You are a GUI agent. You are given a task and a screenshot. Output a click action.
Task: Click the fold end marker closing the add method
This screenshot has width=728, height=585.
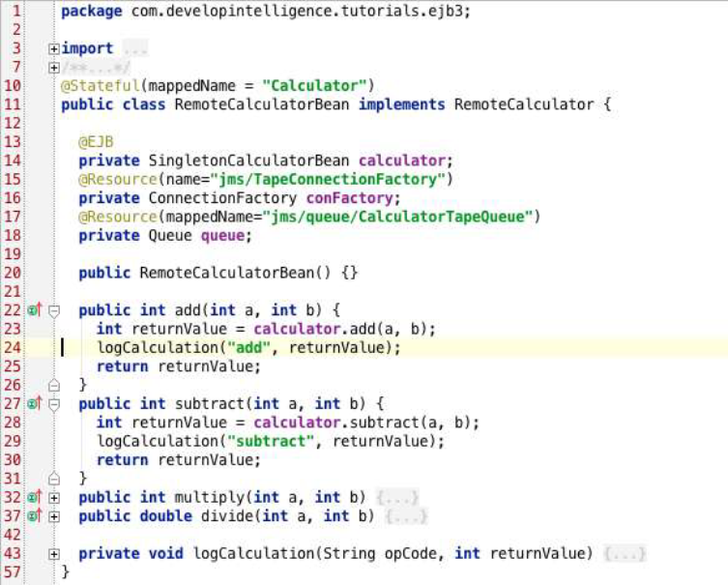coord(54,385)
